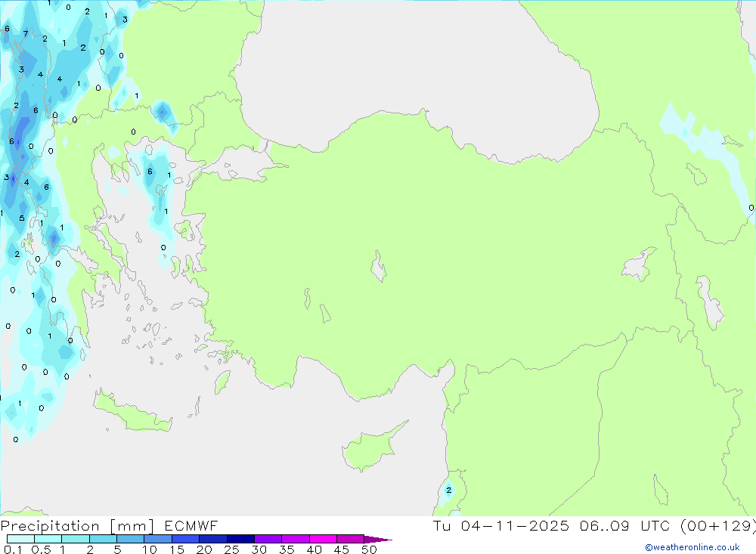Pick the 15–20 mm legend color swatch
Screen dimensions: 756x554
pos(186,539)
